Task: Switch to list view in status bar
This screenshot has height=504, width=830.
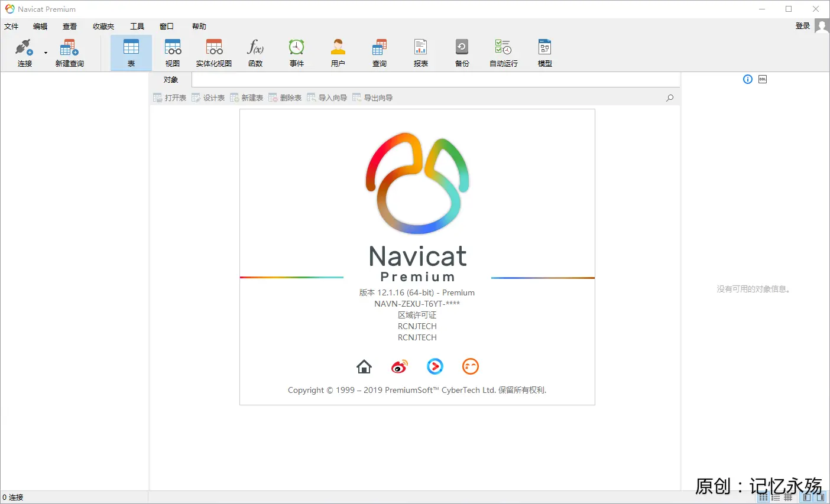Action: tap(776, 498)
